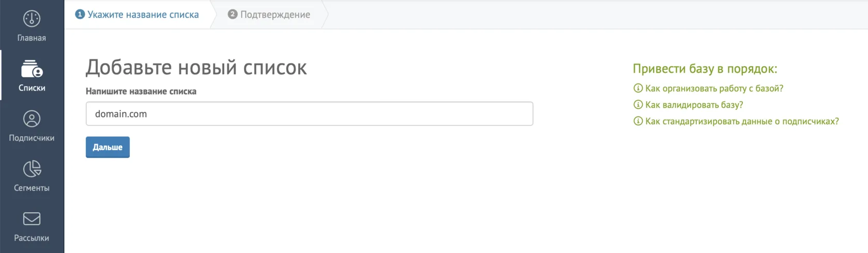Open 'Как организовать работу с базой?' link
868x253 pixels.
[714, 88]
